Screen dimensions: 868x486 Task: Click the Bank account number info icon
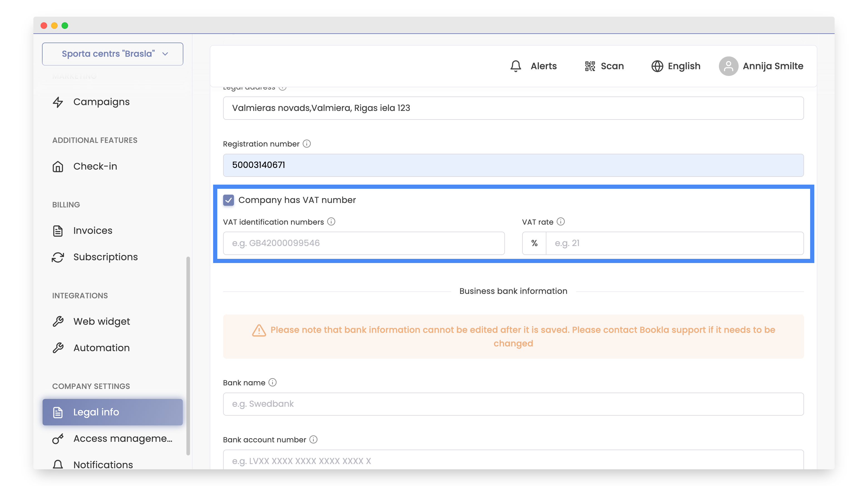point(313,440)
